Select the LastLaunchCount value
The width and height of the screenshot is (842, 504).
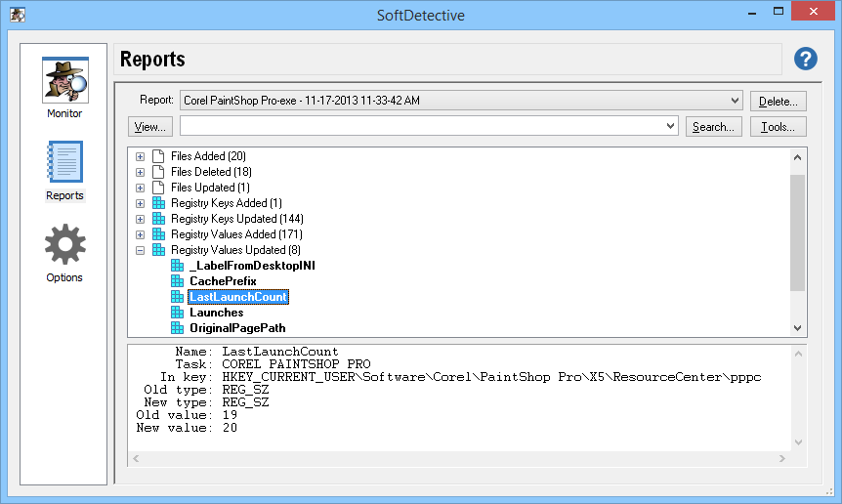238,297
